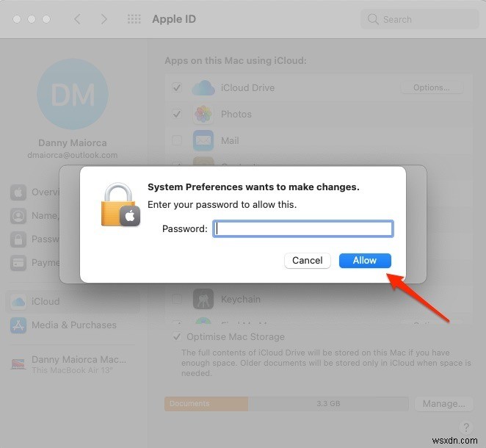The width and height of the screenshot is (486, 448).
Task: Click the Allow button in the dialog
Action: [x=365, y=261]
